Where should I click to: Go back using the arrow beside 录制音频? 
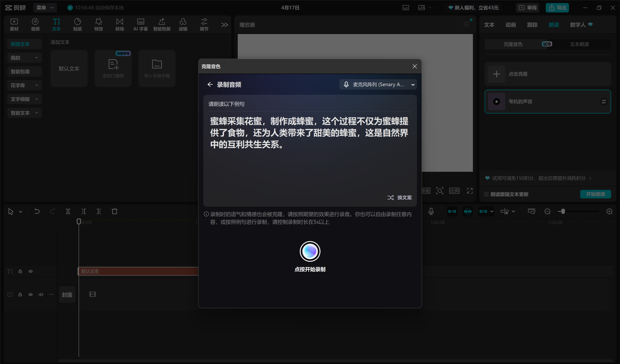pyautogui.click(x=210, y=85)
